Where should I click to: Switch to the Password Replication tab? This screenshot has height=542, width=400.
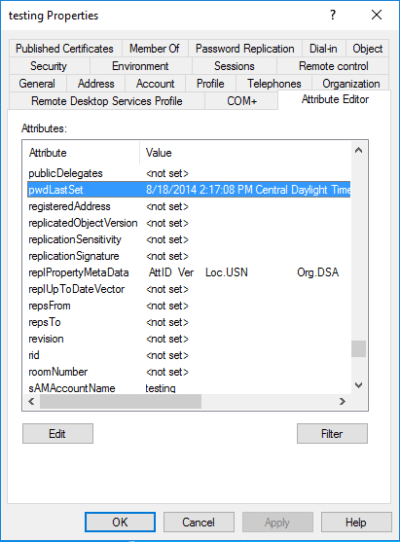pos(245,49)
